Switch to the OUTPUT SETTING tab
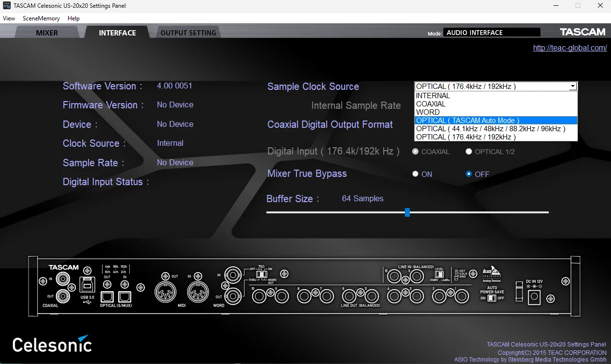This screenshot has height=364, width=611. tap(188, 33)
